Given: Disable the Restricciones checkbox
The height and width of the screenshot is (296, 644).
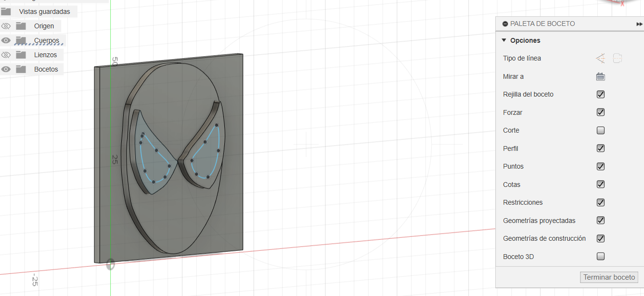Looking at the screenshot, I should pos(601,202).
